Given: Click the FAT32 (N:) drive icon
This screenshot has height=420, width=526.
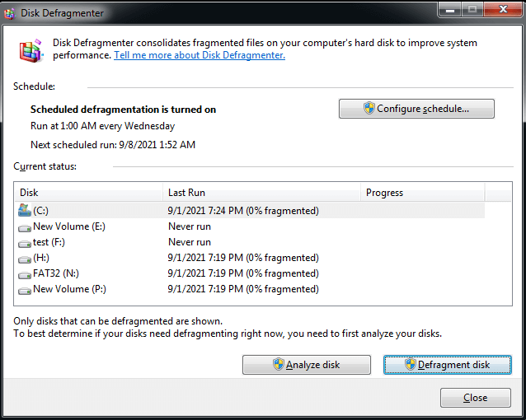Looking at the screenshot, I should (x=24, y=273).
